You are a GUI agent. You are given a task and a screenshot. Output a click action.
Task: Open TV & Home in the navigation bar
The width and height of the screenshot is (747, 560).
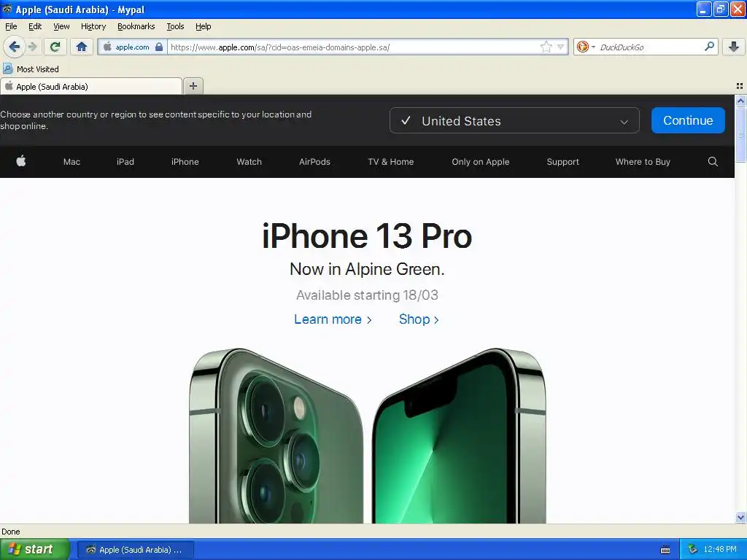[391, 162]
